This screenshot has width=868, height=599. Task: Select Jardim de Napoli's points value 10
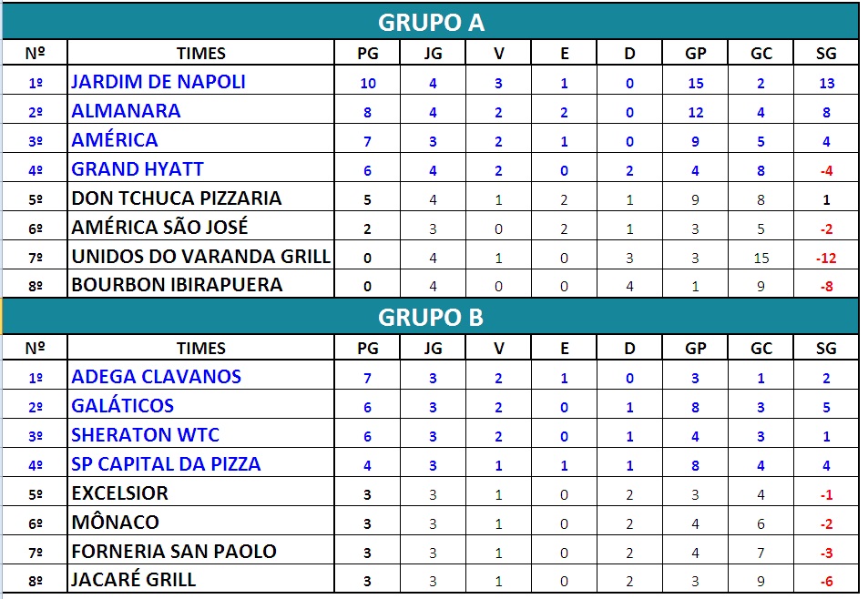click(x=368, y=83)
